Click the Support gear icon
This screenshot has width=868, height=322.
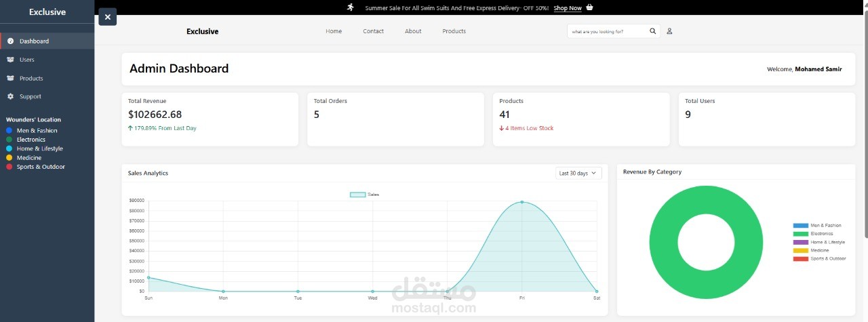(10, 96)
